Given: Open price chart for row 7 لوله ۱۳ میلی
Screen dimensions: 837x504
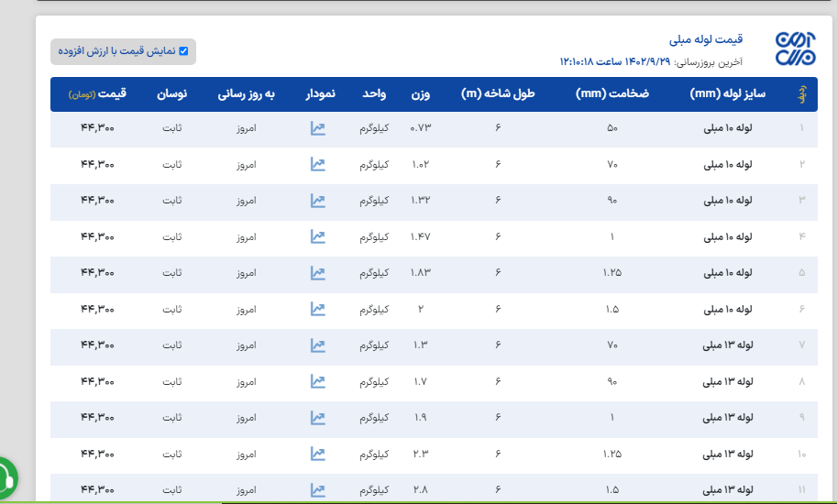Looking at the screenshot, I should click(x=317, y=345).
